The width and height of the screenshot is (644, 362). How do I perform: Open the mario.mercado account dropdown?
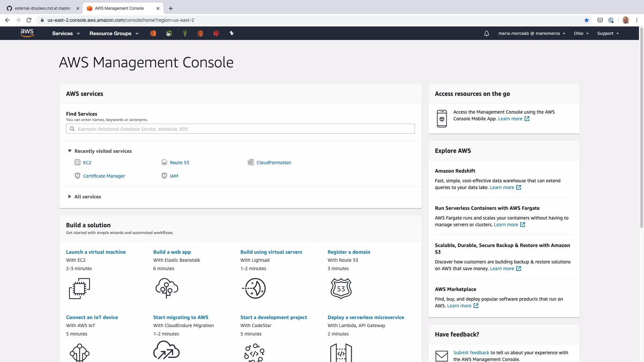[532, 34]
